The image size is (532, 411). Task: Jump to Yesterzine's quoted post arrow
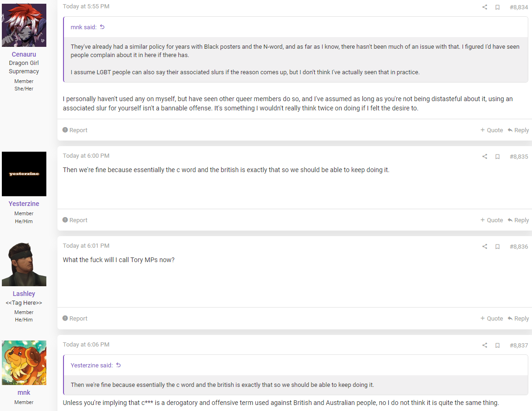[x=119, y=365]
